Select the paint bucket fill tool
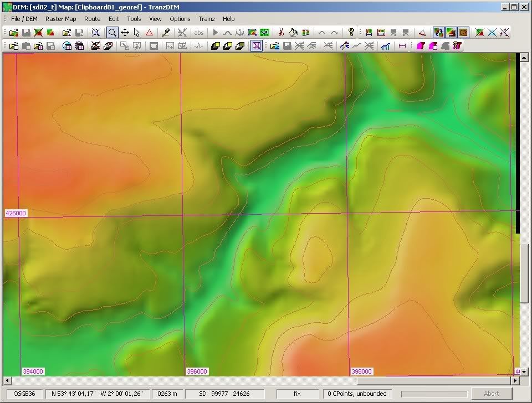This screenshot has width=532, height=403. click(293, 33)
